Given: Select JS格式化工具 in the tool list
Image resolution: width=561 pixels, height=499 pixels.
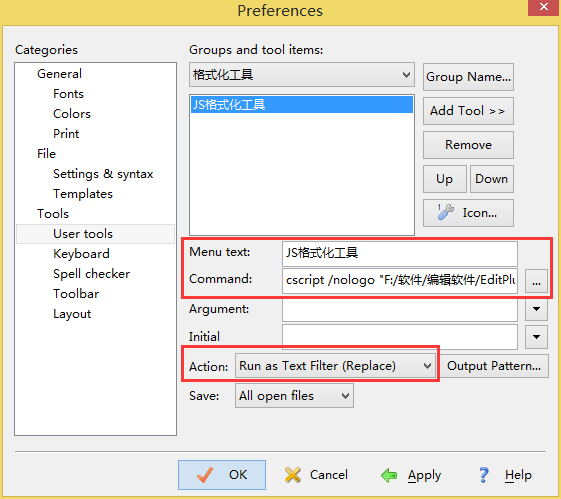Looking at the screenshot, I should [x=302, y=104].
